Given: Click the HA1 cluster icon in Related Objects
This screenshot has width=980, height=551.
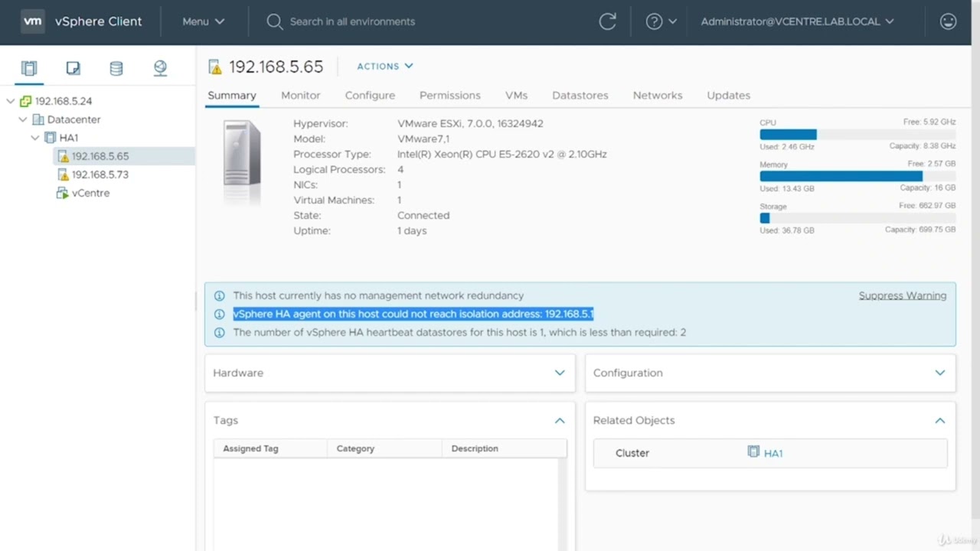Looking at the screenshot, I should pos(753,452).
